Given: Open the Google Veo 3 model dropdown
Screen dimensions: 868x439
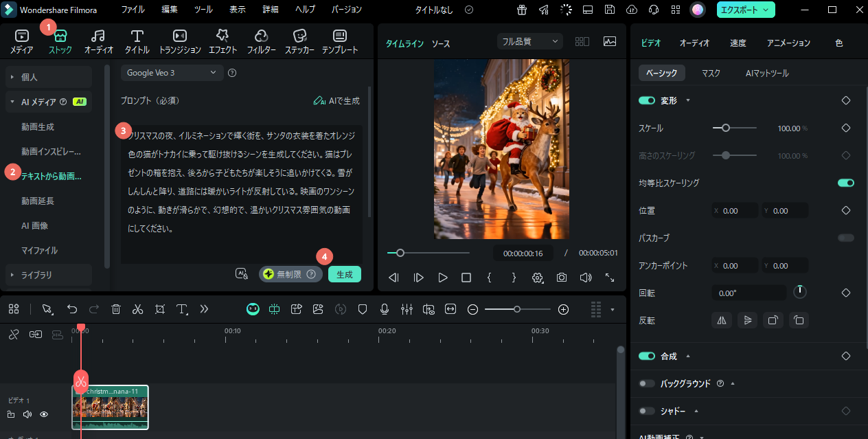Looking at the screenshot, I should point(171,72).
